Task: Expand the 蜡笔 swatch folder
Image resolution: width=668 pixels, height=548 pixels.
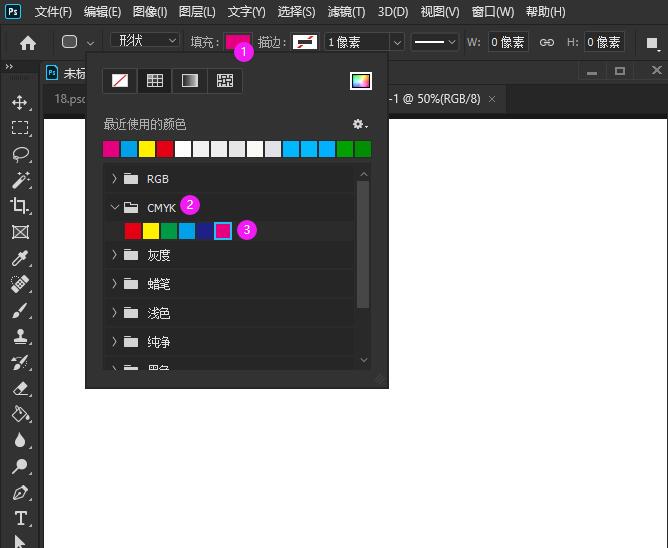Action: point(114,283)
